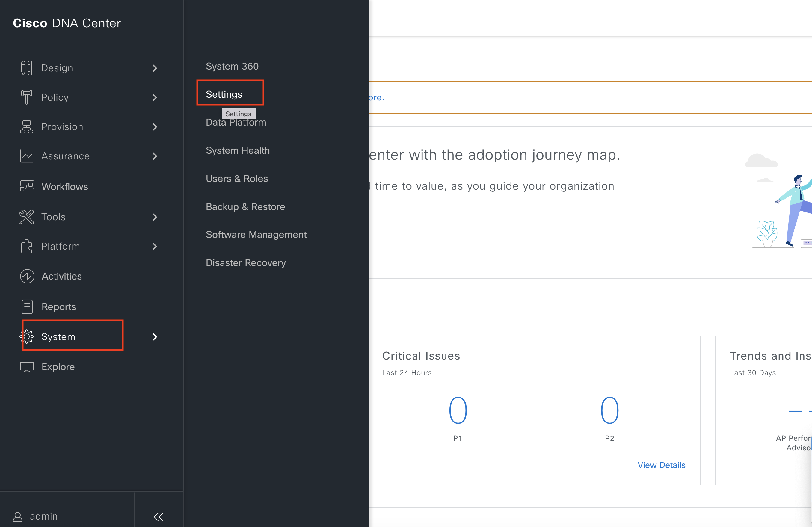Image resolution: width=812 pixels, height=527 pixels.
Task: Click the Reports document icon
Action: (x=27, y=306)
